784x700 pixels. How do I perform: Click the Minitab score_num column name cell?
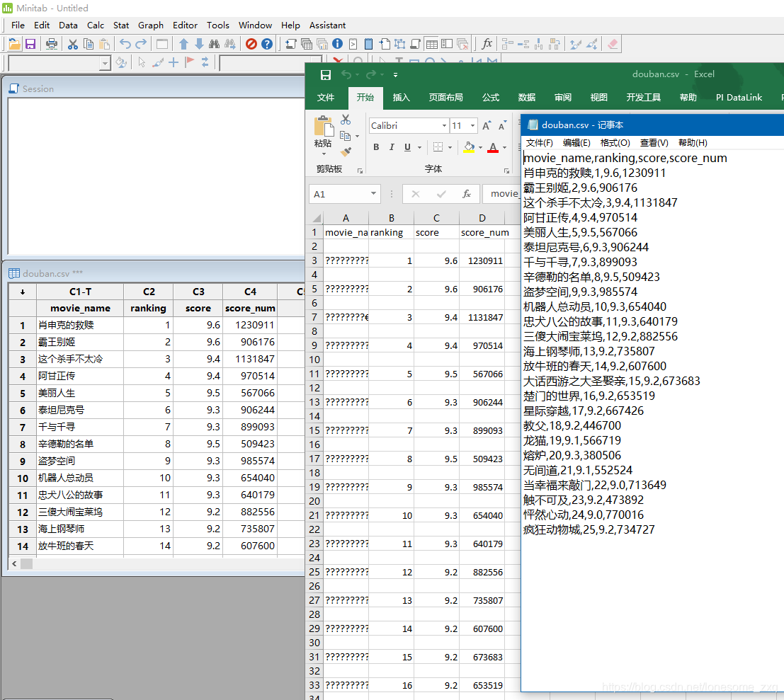click(250, 309)
